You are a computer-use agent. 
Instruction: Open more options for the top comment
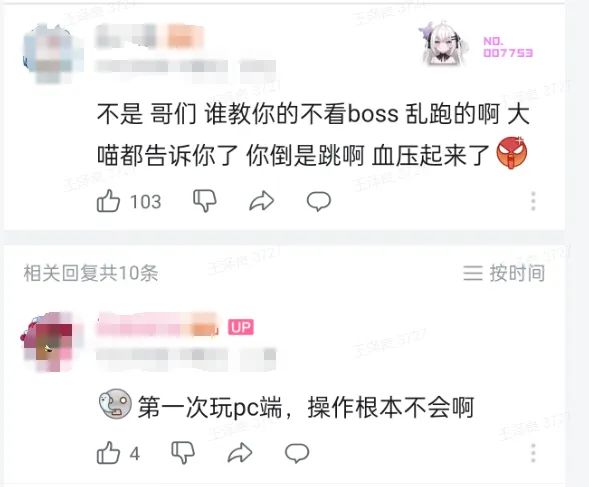pos(533,201)
